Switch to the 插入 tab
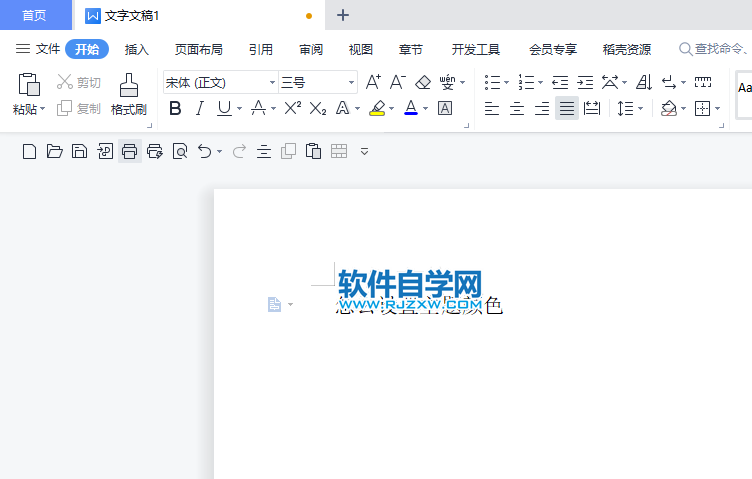 point(137,49)
